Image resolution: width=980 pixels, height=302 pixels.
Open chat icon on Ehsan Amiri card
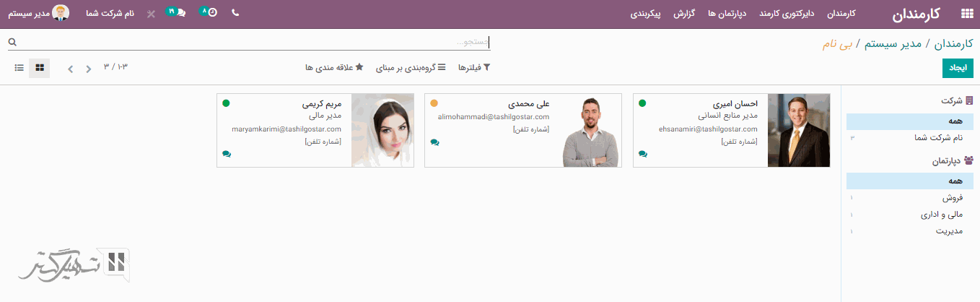pos(643,154)
